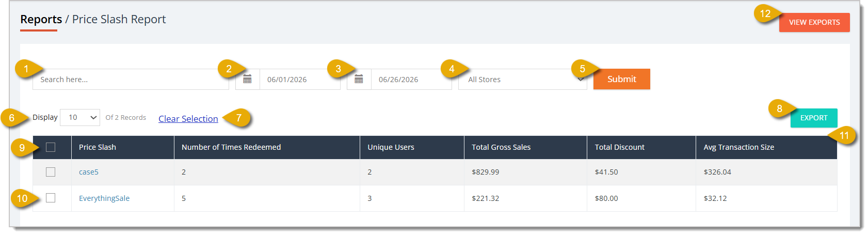Open the Display records count dropdown
Viewport: 868px width, 235px height.
pyautogui.click(x=80, y=117)
